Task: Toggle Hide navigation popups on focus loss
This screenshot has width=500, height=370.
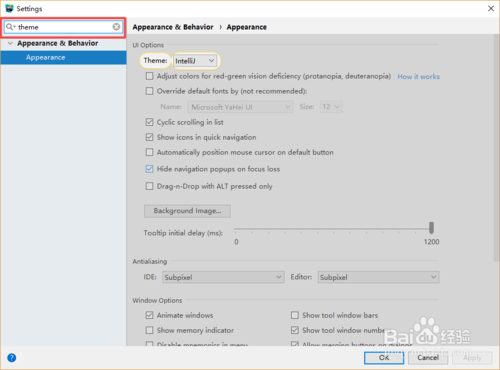Action: (149, 169)
